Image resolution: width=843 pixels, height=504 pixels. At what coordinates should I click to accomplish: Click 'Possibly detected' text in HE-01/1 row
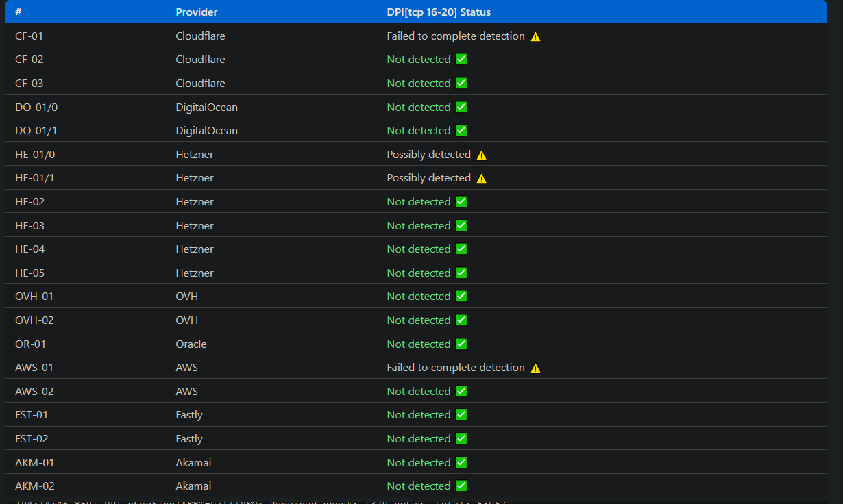[x=429, y=178]
